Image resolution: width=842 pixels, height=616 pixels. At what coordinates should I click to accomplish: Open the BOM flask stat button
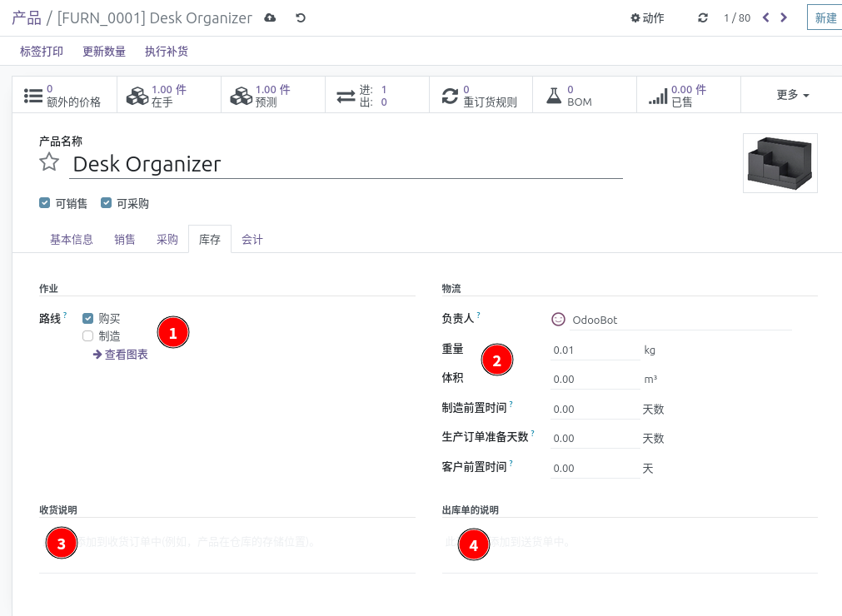(585, 95)
